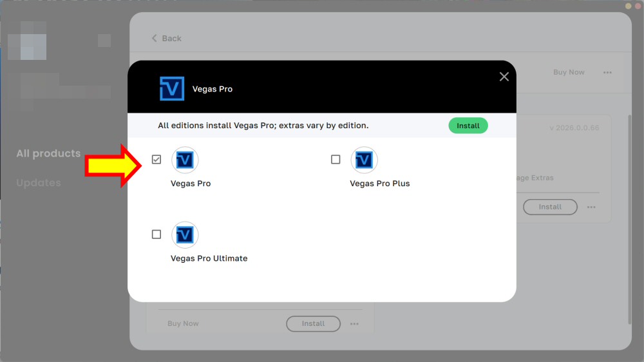Click the vertical scrollbar on the right
The height and width of the screenshot is (362, 644).
(x=630, y=219)
